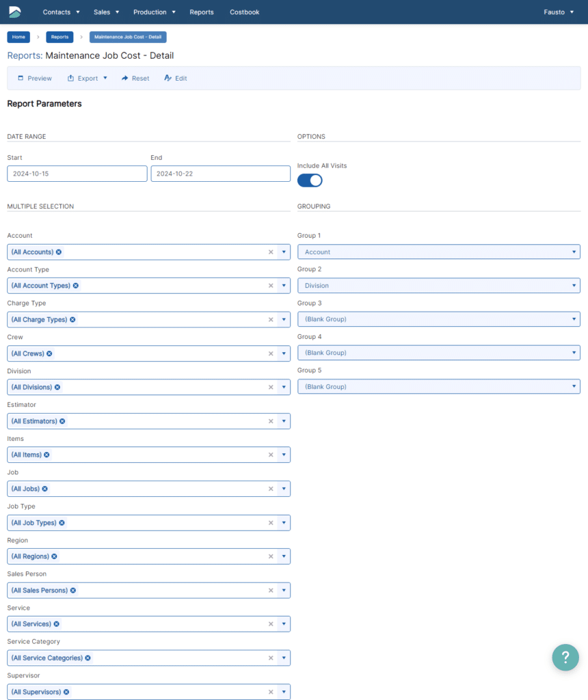Open the Production menu
588x700 pixels.
click(x=154, y=12)
